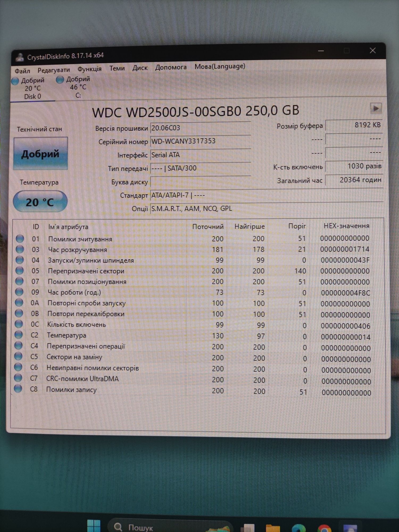Image resolution: width=399 pixels, height=532 pixels.
Task: Click the Поточний column header
Action: (208, 227)
